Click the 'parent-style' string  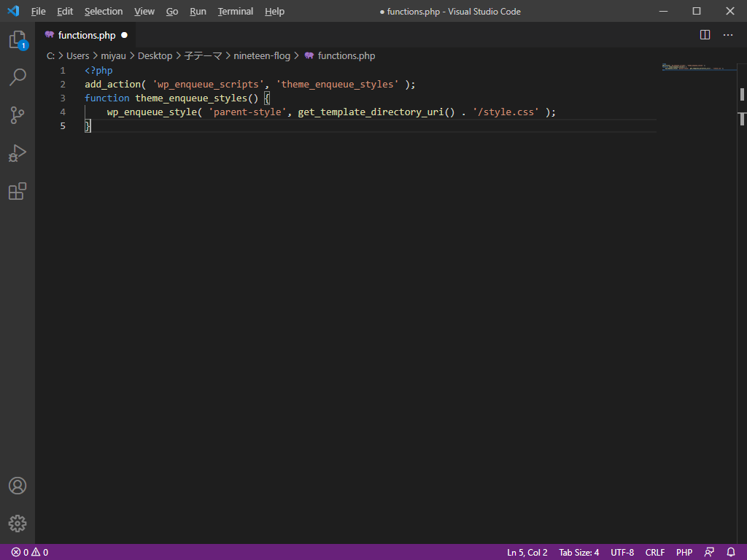pos(247,112)
